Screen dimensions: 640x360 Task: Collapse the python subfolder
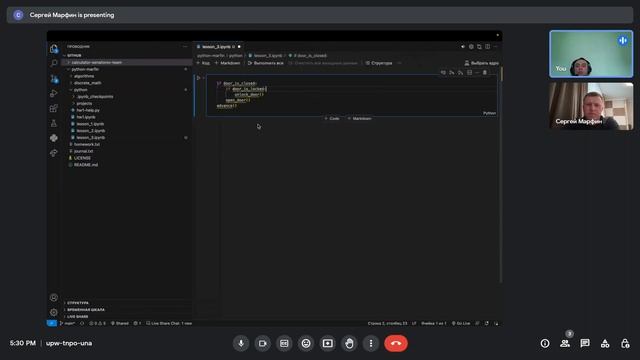(x=127, y=90)
